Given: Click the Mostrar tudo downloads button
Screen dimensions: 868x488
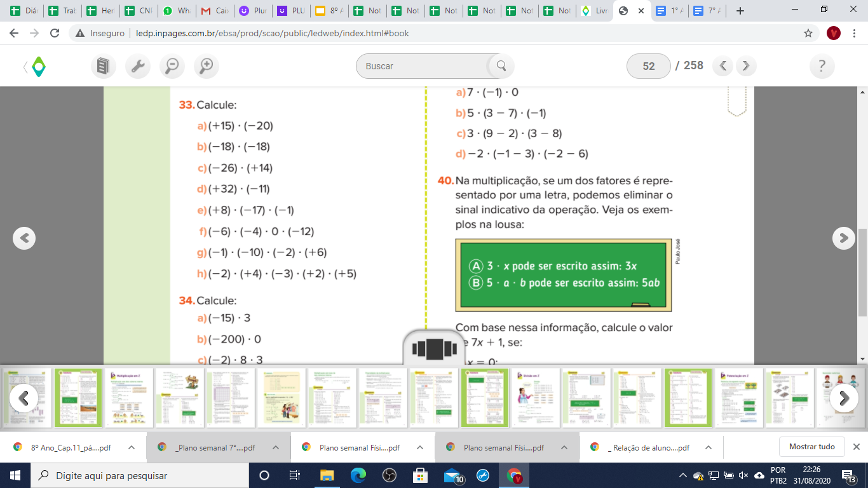Looking at the screenshot, I should (x=811, y=447).
